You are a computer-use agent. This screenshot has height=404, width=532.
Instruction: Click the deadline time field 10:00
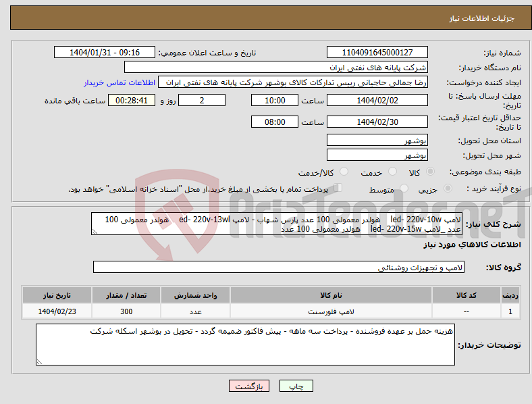(x=275, y=100)
